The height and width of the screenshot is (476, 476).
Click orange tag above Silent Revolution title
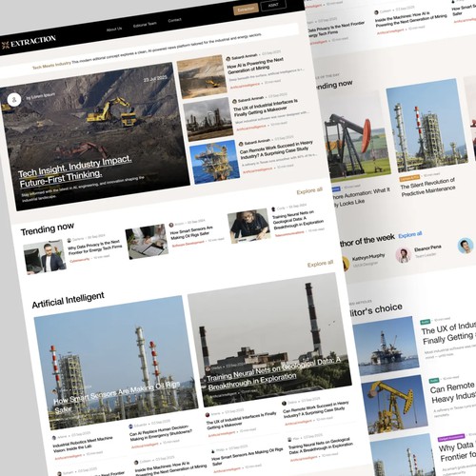coord(409,177)
